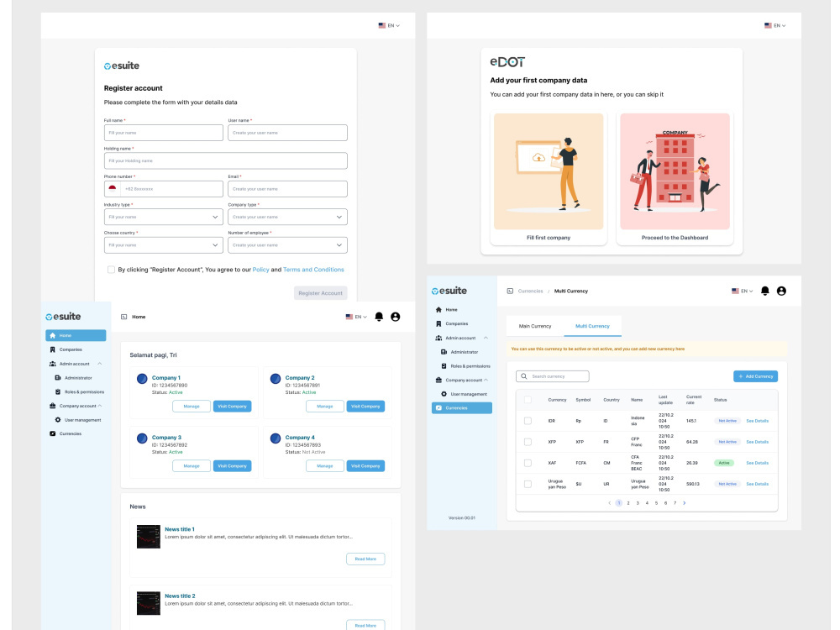Toggle Not Active status badge in IDR row
This screenshot has width=840, height=630.
point(727,421)
